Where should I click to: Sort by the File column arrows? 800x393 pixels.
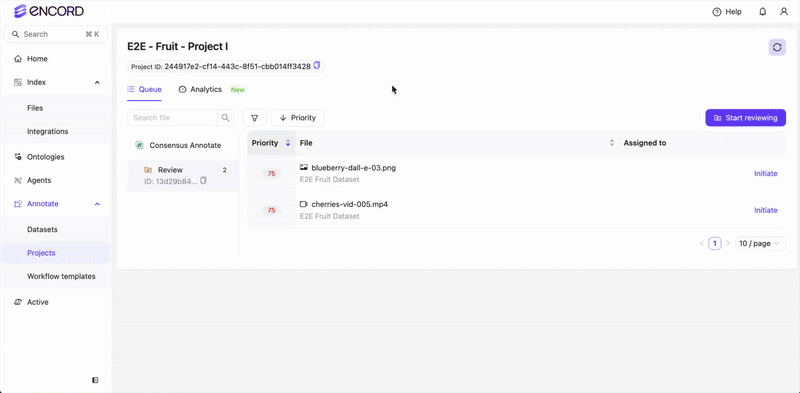coord(612,143)
